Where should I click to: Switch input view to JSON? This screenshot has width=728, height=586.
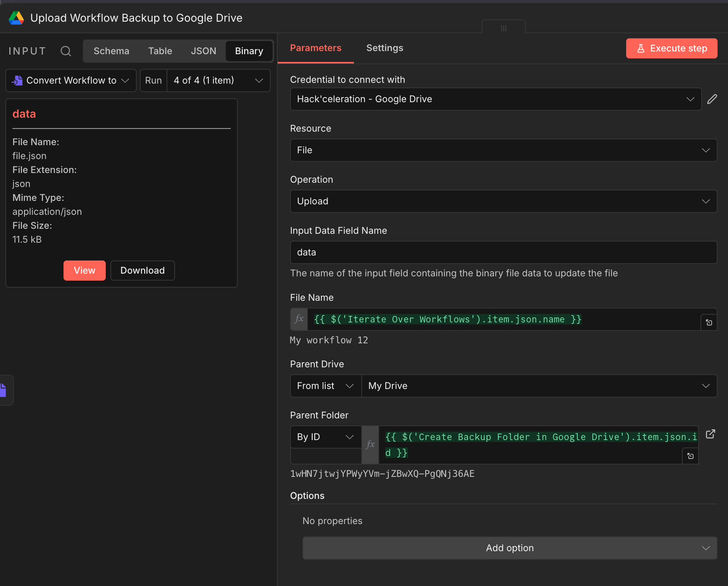pos(203,51)
